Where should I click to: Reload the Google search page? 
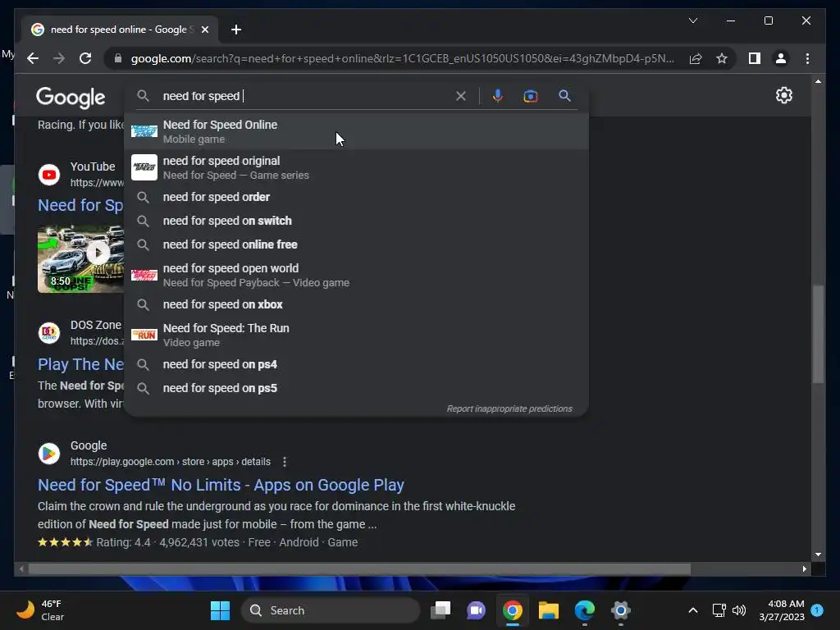(85, 58)
